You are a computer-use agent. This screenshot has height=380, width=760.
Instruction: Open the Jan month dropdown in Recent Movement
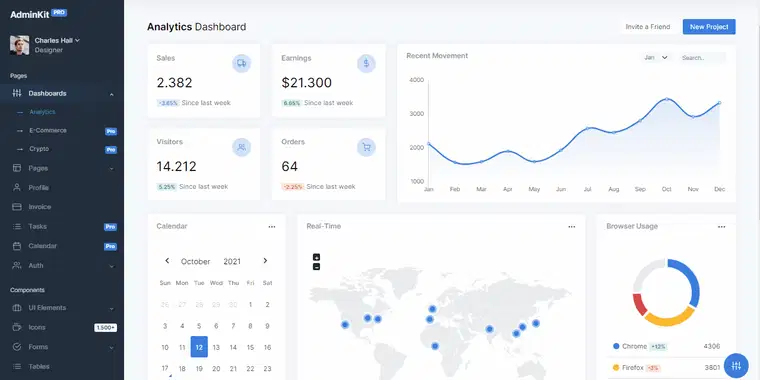(x=656, y=57)
